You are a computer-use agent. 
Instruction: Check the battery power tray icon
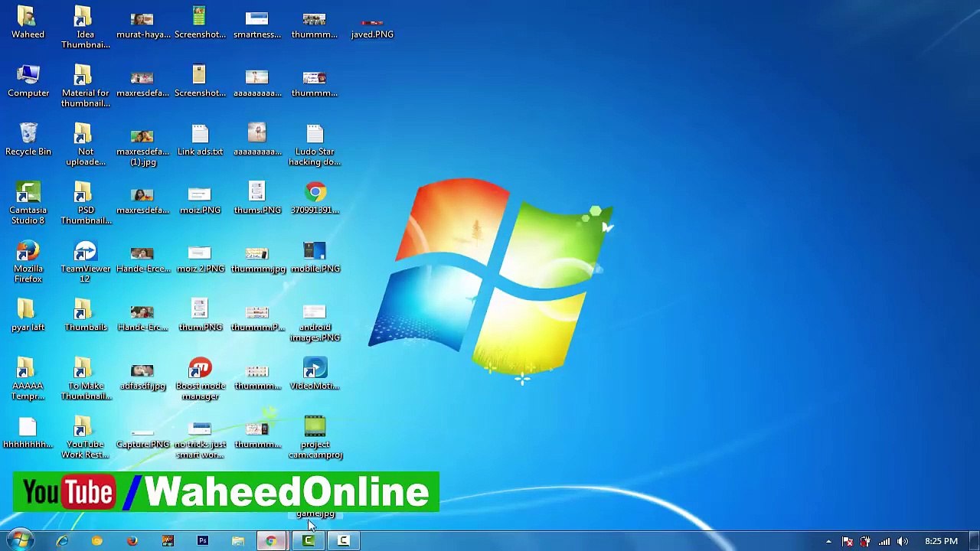865,542
